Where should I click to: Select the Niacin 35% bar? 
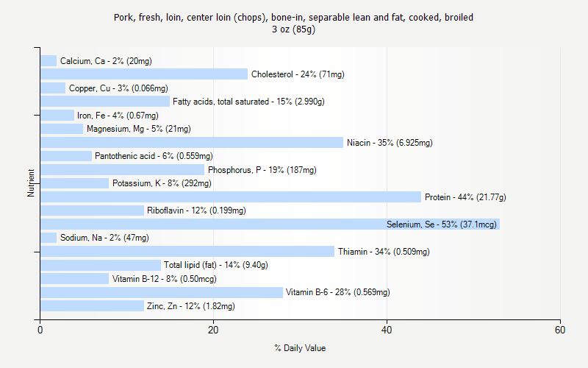192,142
